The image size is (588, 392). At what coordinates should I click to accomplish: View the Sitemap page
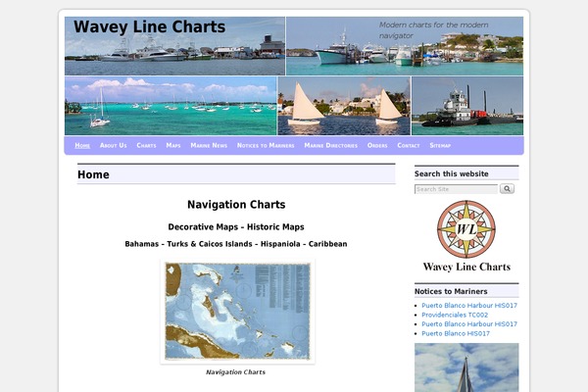440,145
